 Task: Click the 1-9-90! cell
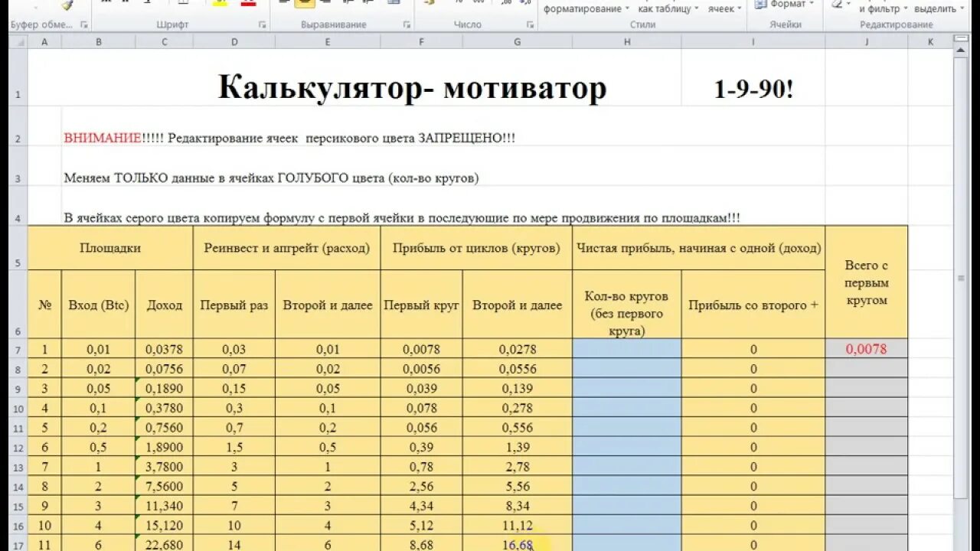pos(753,90)
